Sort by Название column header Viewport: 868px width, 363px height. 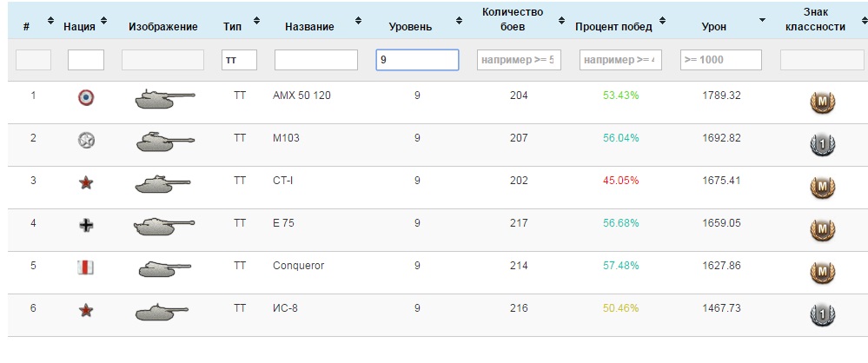309,27
